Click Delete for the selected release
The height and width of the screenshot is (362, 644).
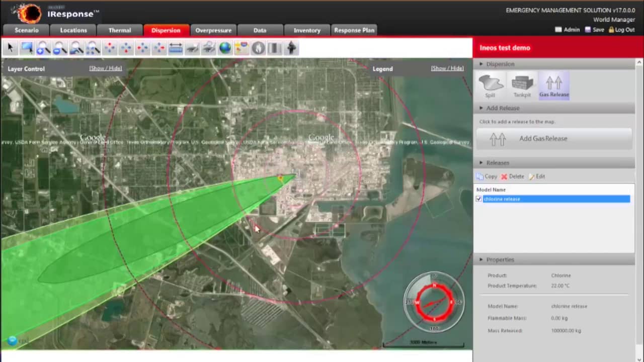pyautogui.click(x=513, y=176)
